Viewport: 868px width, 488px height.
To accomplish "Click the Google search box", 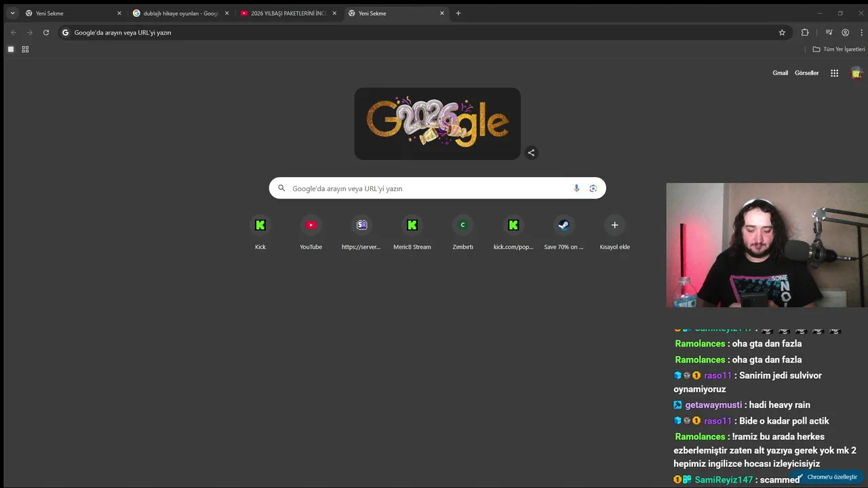I will [x=437, y=188].
